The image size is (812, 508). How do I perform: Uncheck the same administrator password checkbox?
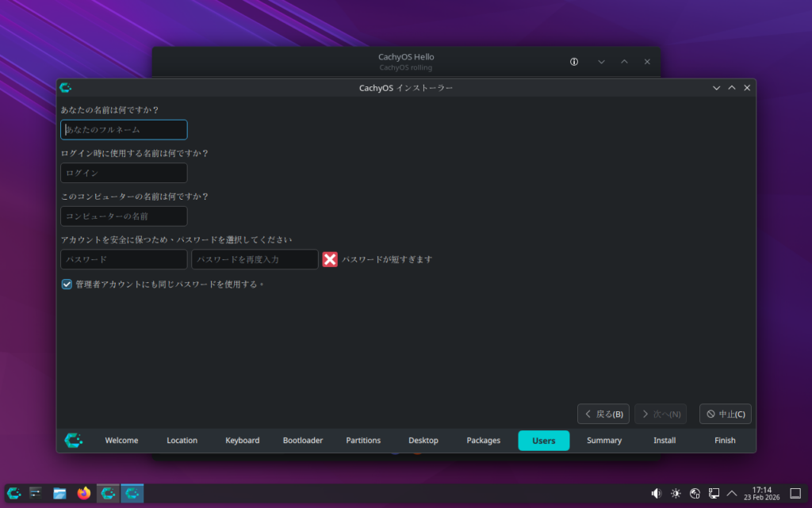(67, 284)
